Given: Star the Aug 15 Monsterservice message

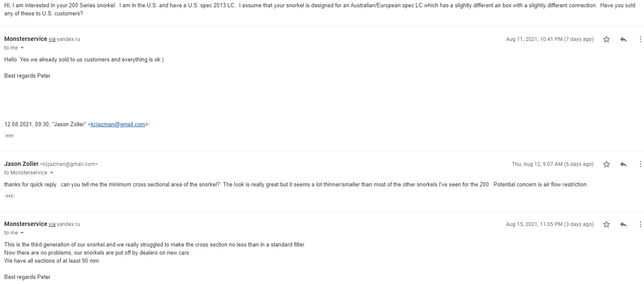Looking at the screenshot, I should pyautogui.click(x=607, y=224).
